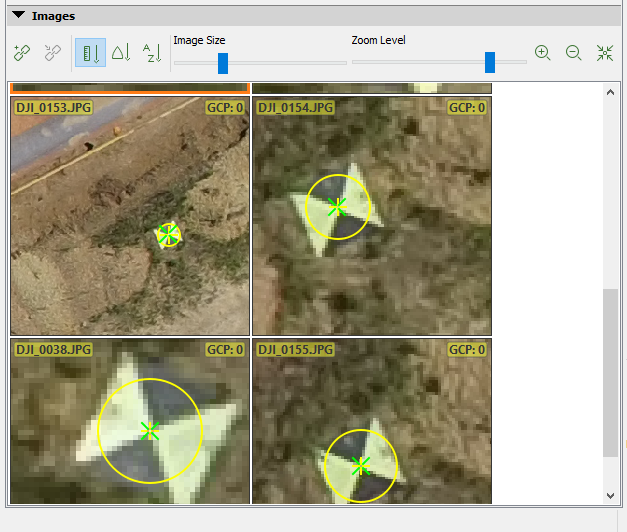This screenshot has height=532, width=627.
Task: Click the center on marks icon
Action: [x=605, y=53]
